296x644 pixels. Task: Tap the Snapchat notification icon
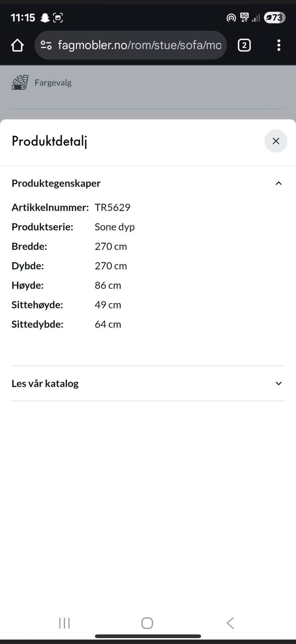click(45, 18)
